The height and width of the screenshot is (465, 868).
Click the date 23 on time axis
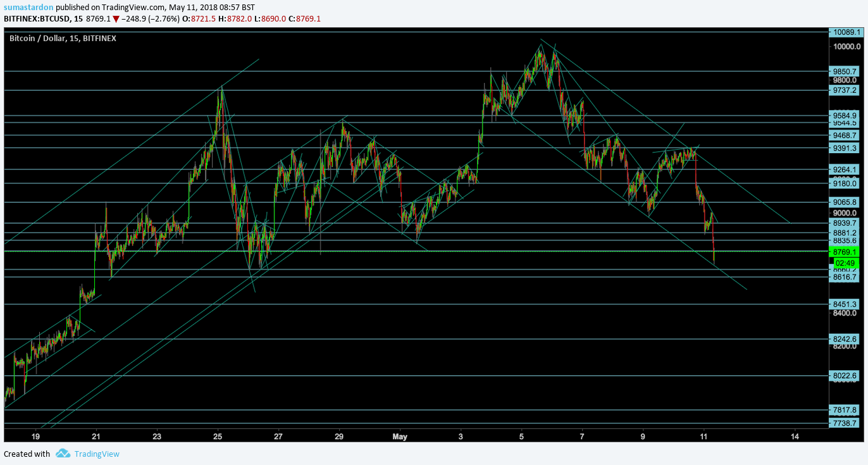pyautogui.click(x=157, y=437)
